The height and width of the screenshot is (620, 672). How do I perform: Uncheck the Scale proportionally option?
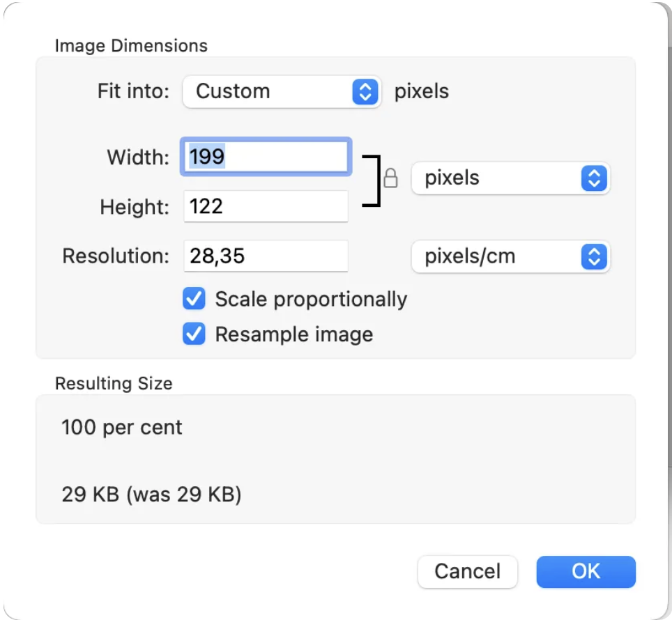click(193, 299)
